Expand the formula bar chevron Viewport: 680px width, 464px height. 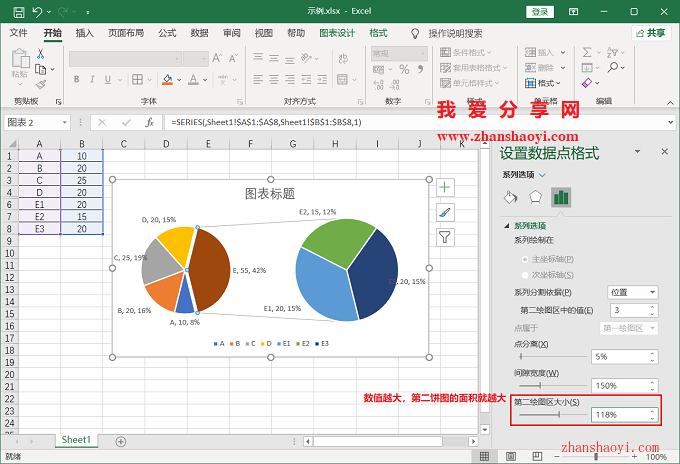(670, 123)
